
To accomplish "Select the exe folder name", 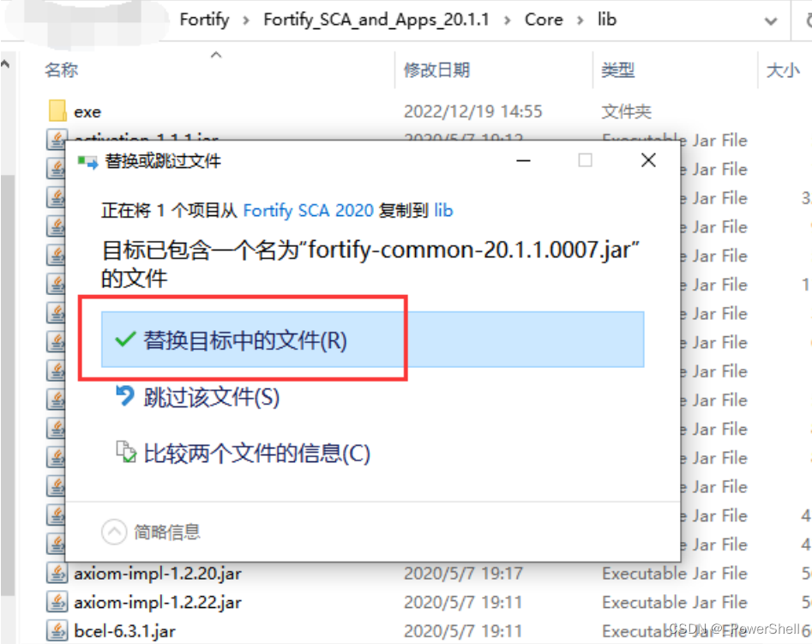I will [87, 111].
